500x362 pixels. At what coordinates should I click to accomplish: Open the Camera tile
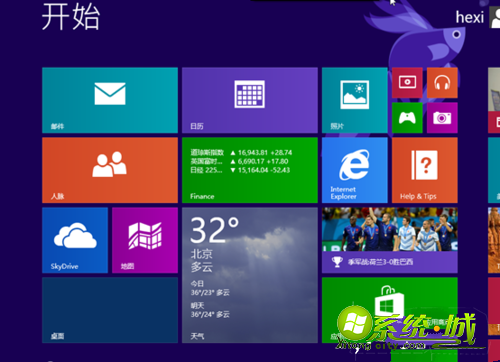[x=442, y=118]
